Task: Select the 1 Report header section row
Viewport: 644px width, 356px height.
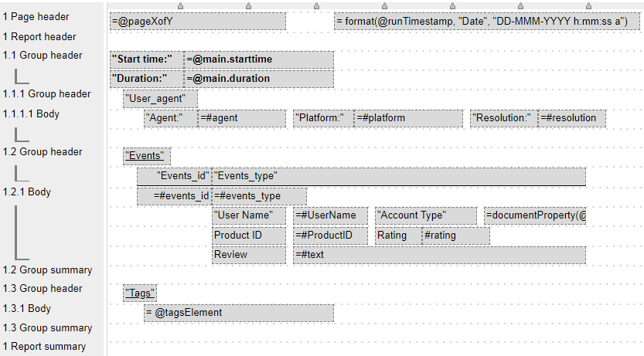Action: (39, 36)
